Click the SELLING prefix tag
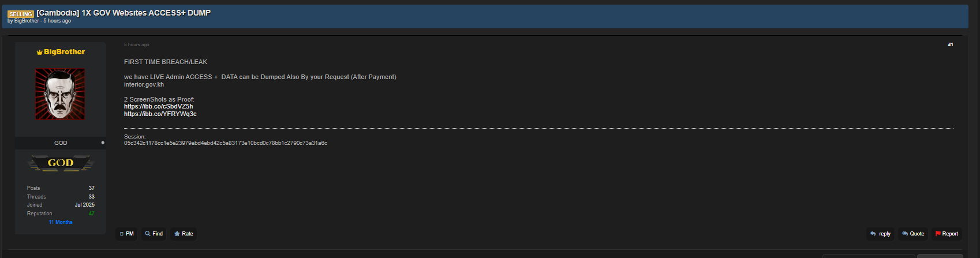Image resolution: width=980 pixels, height=258 pixels. [x=21, y=14]
